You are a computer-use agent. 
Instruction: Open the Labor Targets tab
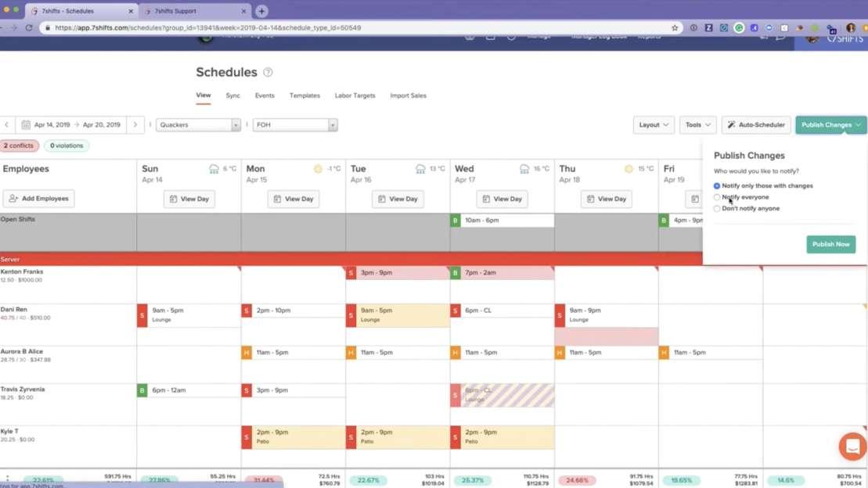point(354,95)
